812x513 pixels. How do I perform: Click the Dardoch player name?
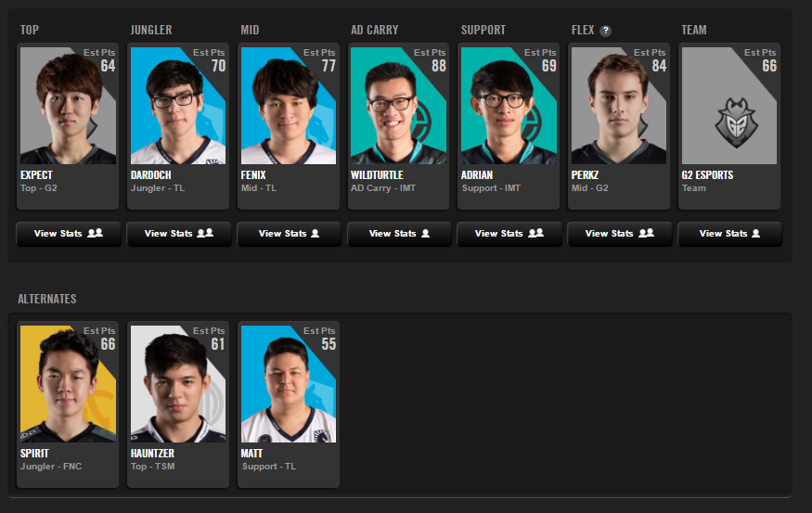[150, 175]
